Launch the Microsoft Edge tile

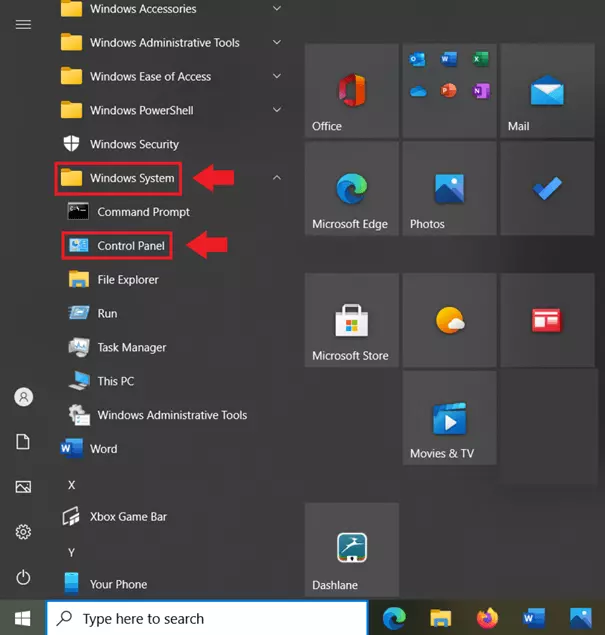351,188
